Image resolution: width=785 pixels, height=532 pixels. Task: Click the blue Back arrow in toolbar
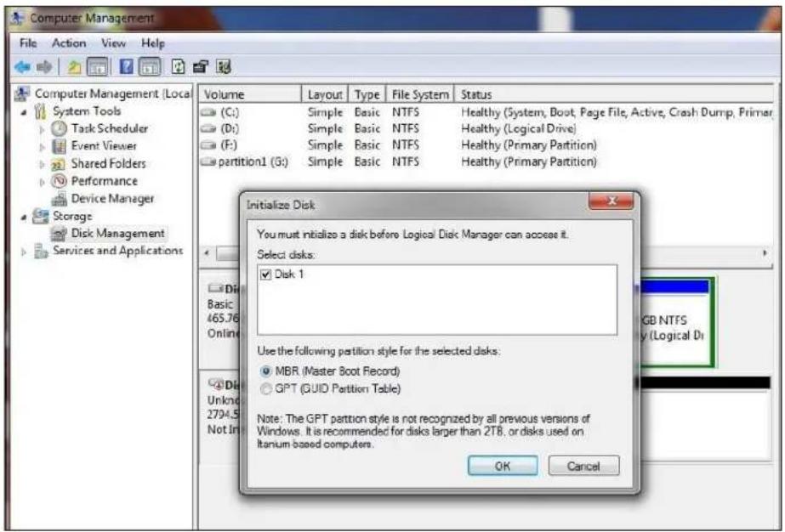[22, 66]
